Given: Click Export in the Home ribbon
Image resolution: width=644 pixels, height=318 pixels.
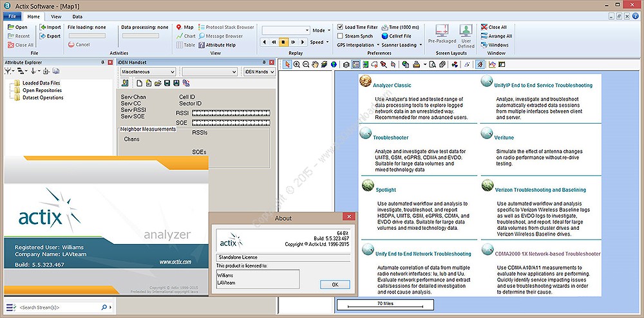Looking at the screenshot, I should [50, 36].
